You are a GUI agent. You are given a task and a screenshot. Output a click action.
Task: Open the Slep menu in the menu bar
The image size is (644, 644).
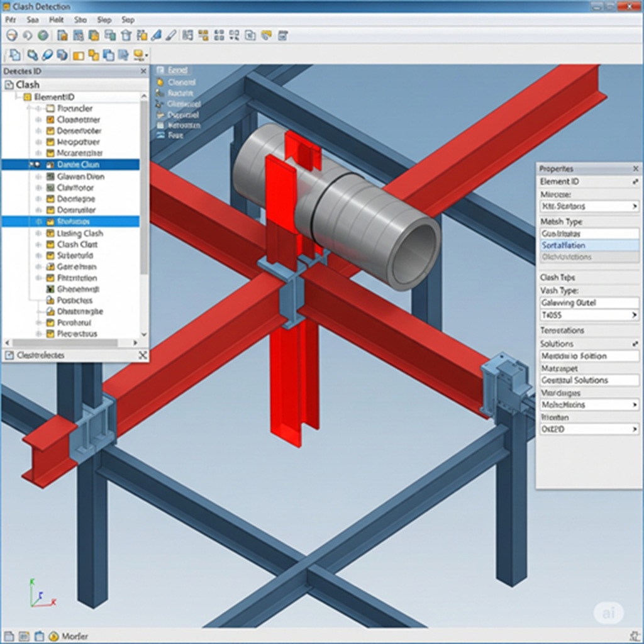[x=105, y=19]
